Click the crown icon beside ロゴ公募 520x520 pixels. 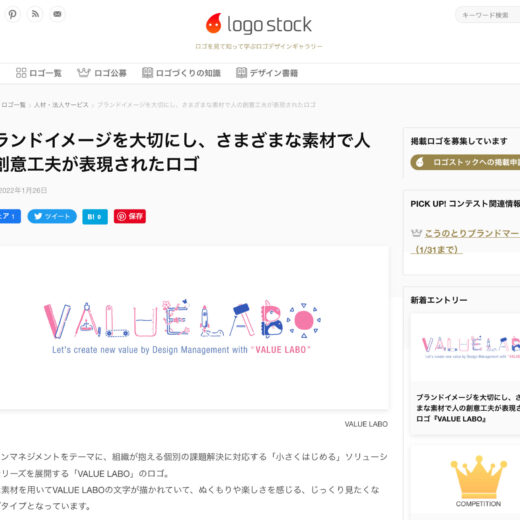[84, 72]
